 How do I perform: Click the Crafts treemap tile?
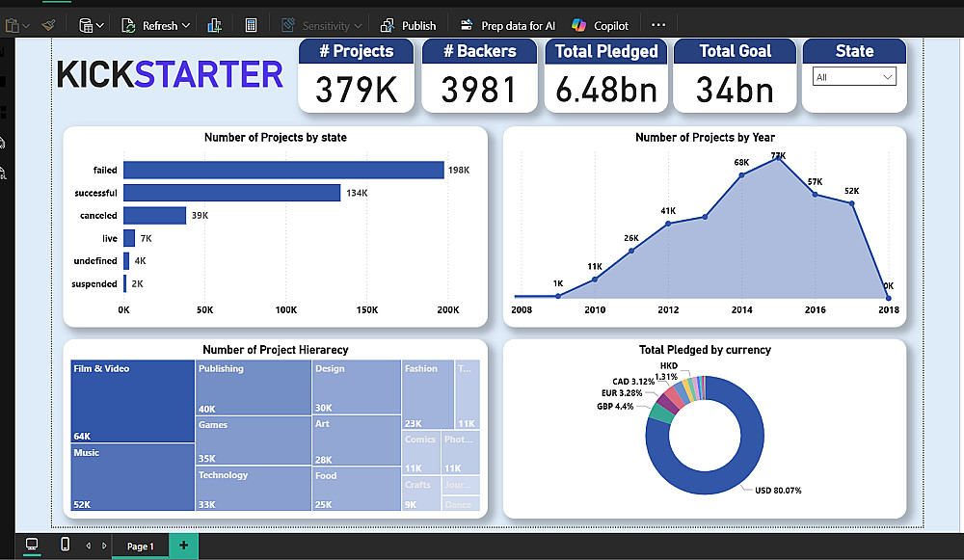(x=421, y=493)
